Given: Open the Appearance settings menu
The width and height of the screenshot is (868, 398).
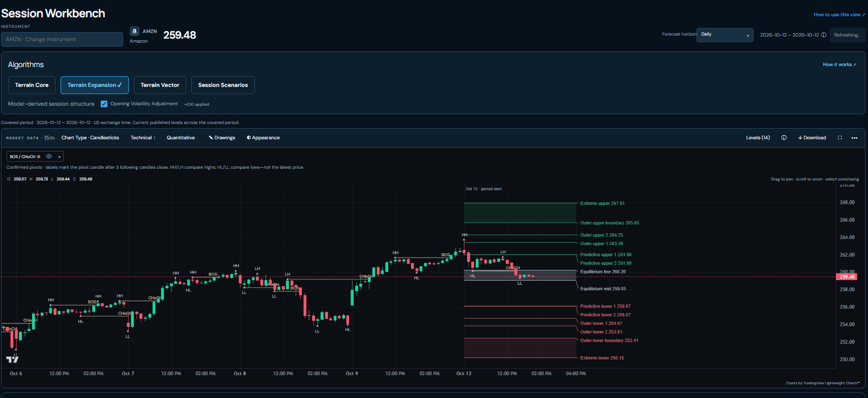Looking at the screenshot, I should click(x=263, y=138).
